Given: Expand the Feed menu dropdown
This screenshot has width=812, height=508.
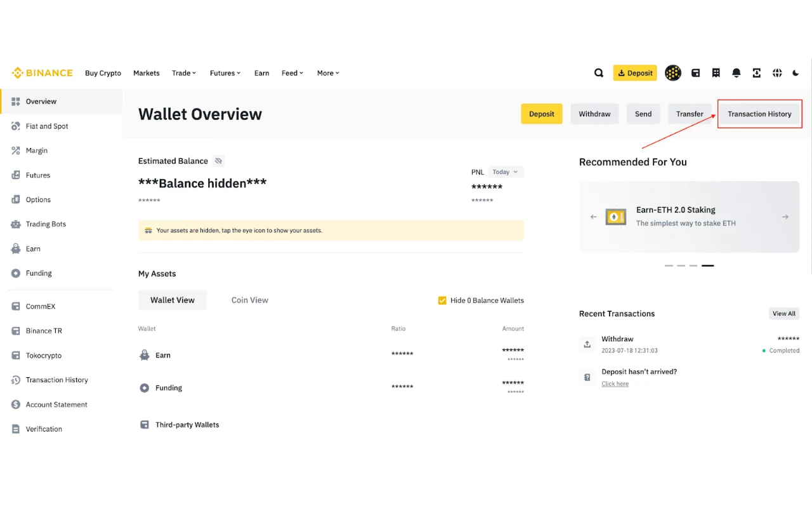Looking at the screenshot, I should point(292,73).
